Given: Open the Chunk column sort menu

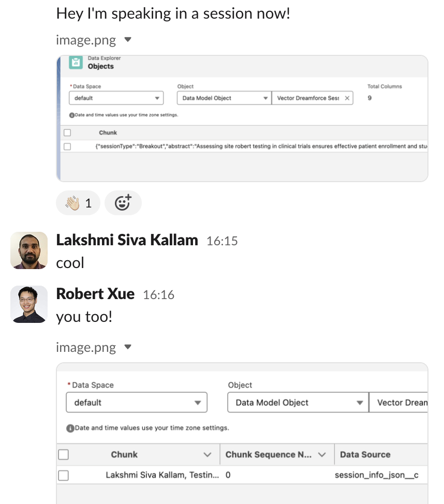Looking at the screenshot, I should [208, 454].
